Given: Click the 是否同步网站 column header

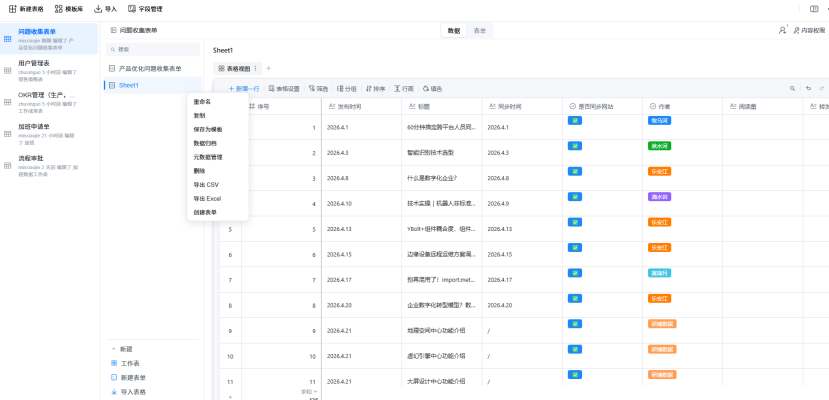Looking at the screenshot, I should click(x=602, y=106).
